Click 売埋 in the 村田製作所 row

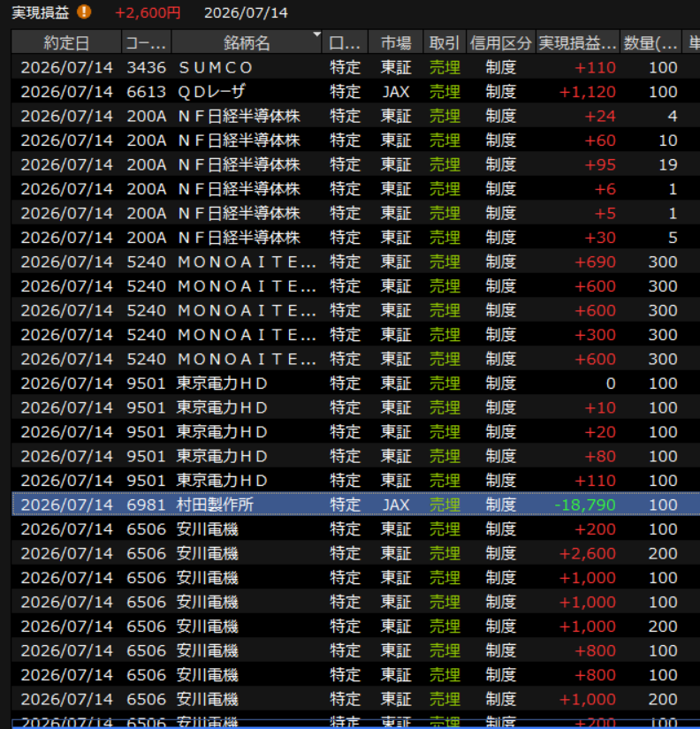pyautogui.click(x=445, y=505)
